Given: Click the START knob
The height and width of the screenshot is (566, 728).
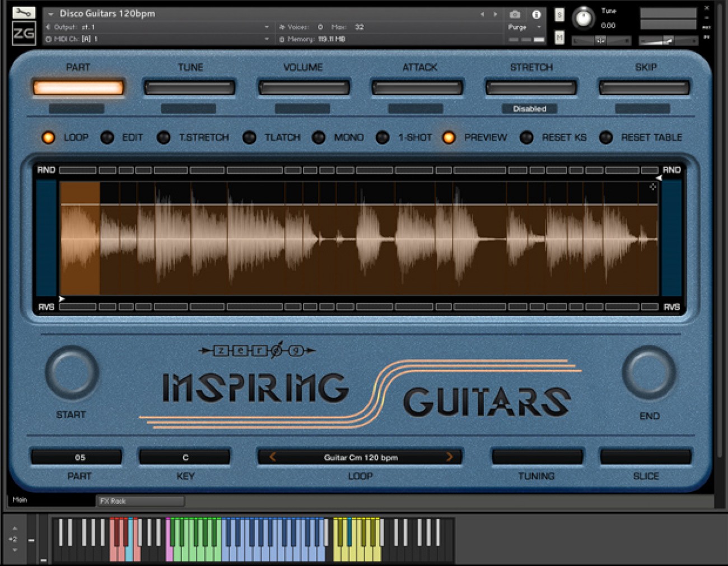Looking at the screenshot, I should point(72,373).
